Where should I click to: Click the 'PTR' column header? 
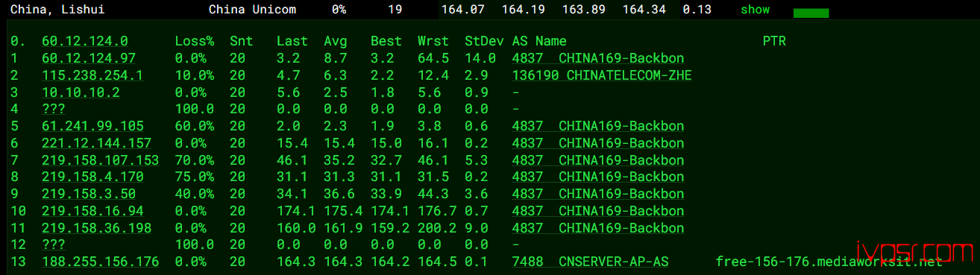[774, 41]
